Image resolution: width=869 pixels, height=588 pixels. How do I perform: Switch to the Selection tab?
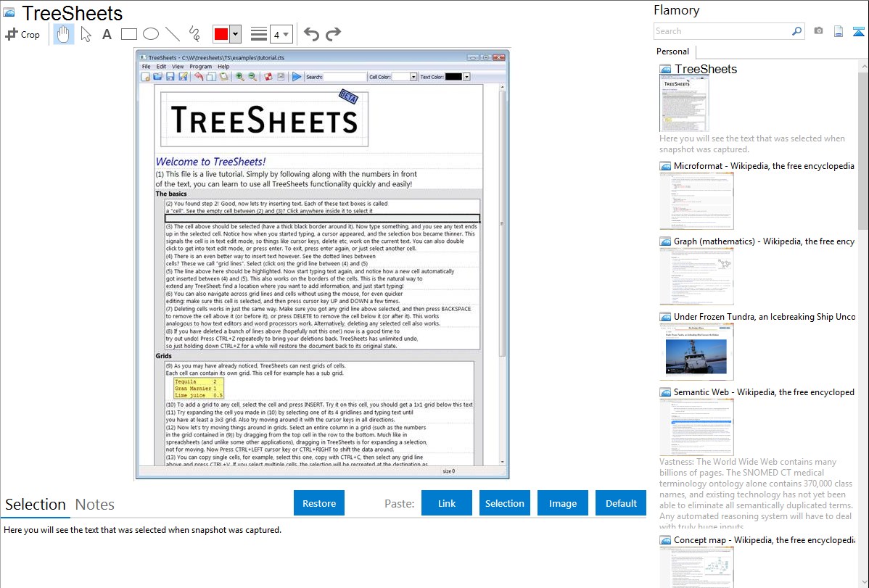36,505
